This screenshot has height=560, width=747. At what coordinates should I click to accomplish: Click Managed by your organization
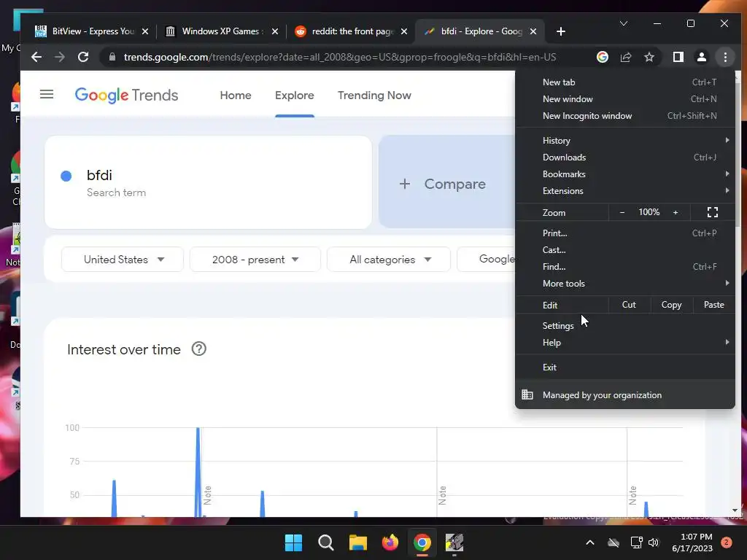pyautogui.click(x=625, y=394)
